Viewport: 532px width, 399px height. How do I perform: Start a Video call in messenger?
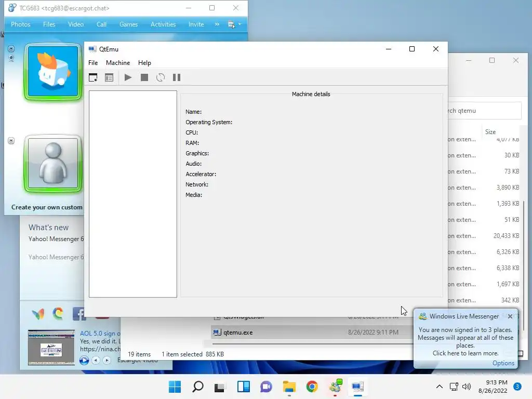point(76,24)
